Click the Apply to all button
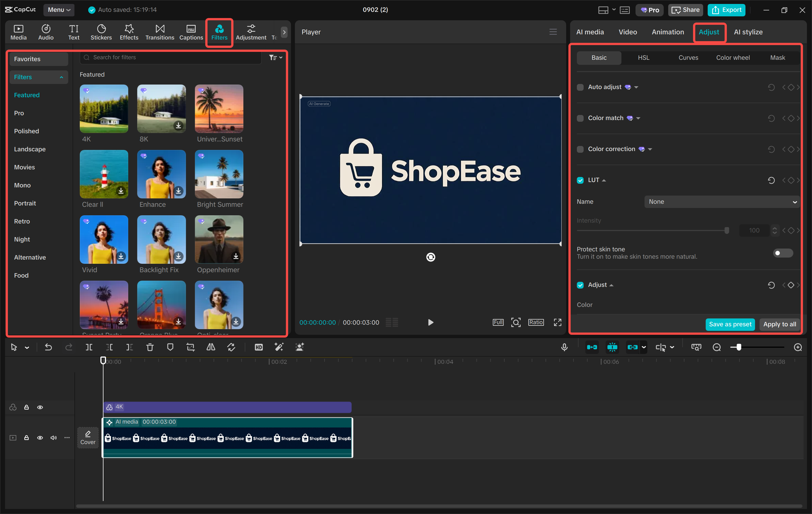The image size is (812, 514). pos(779,324)
